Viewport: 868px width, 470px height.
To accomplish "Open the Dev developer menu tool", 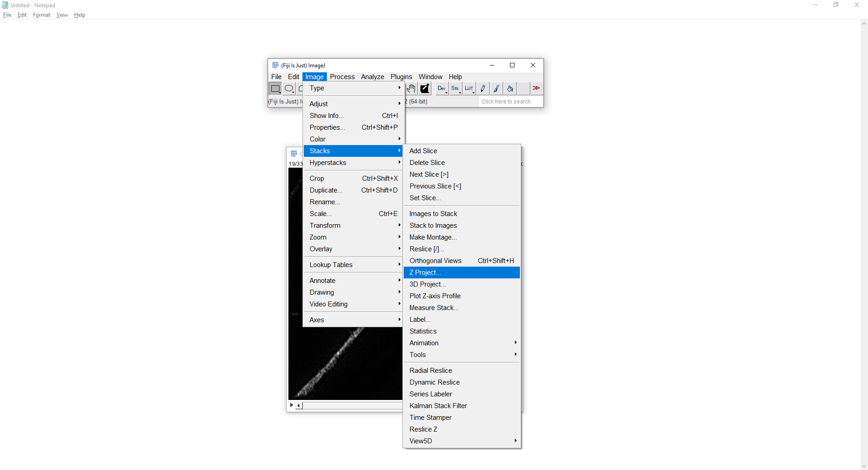I will [x=442, y=89].
